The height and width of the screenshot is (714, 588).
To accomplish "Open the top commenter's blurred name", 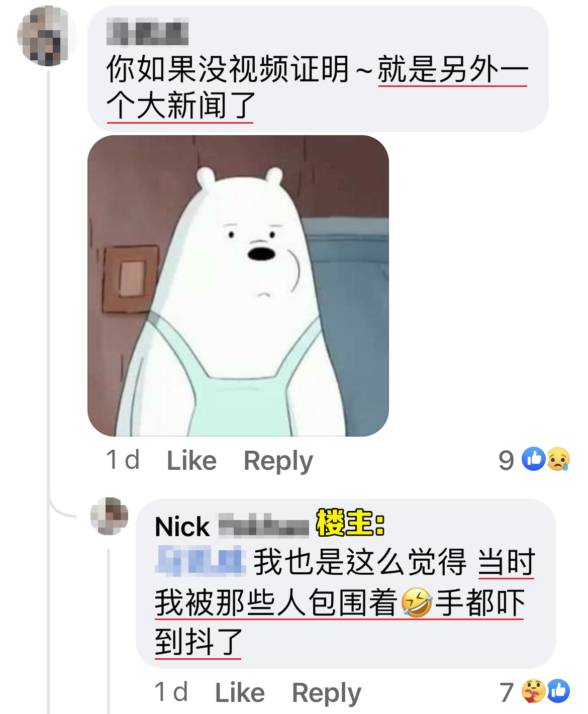I will pos(147,31).
